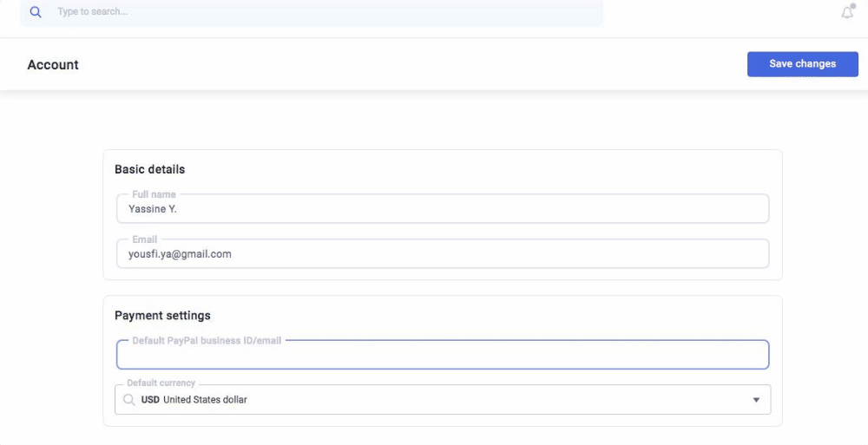Click into the Email field with yousfi.ya@gmail.com
Image resolution: width=868 pixels, height=445 pixels.
pos(443,254)
